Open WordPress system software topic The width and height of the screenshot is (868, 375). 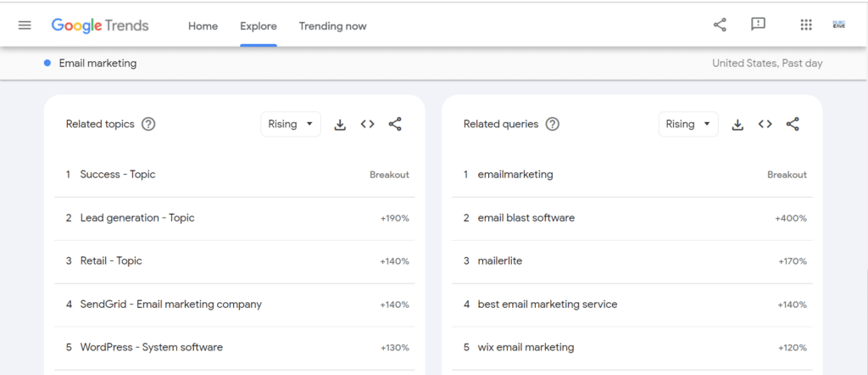[235, 348]
